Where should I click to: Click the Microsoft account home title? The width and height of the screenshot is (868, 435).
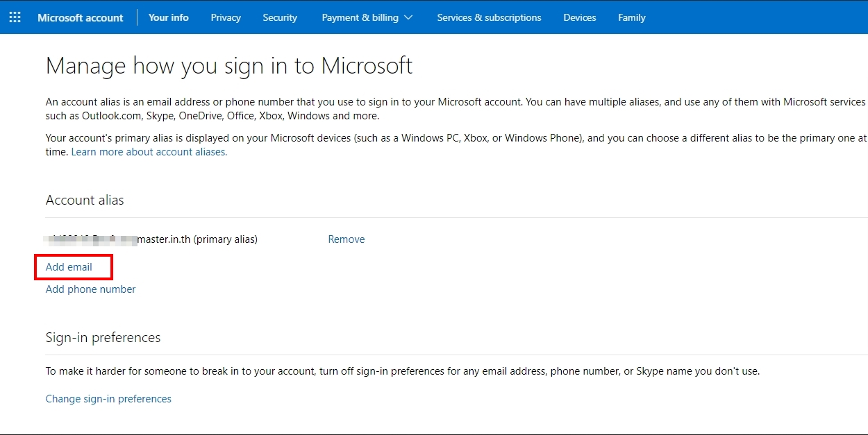(x=81, y=17)
